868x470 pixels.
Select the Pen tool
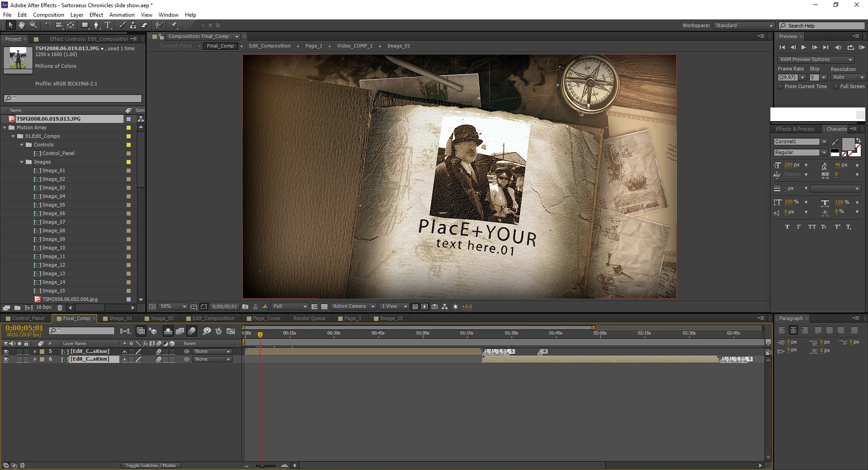[96, 25]
